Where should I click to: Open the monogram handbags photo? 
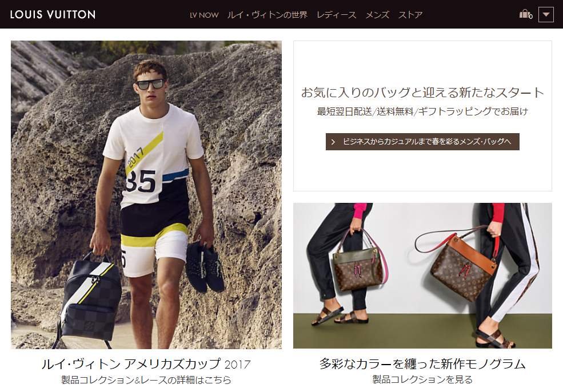point(422,275)
